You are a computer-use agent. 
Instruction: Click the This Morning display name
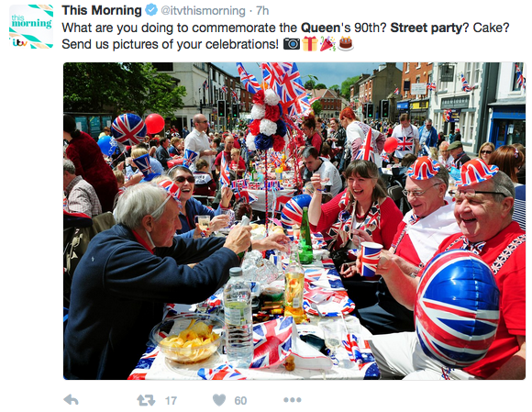point(102,10)
